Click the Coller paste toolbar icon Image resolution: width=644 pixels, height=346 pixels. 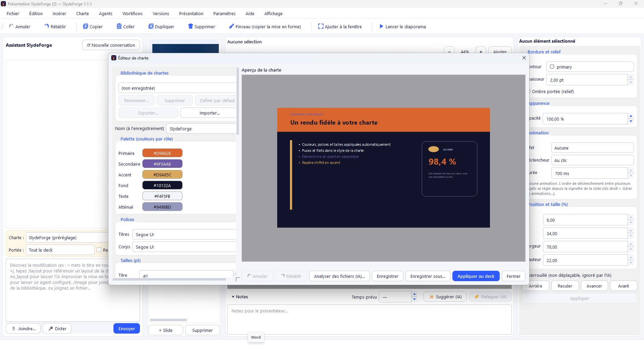(x=119, y=26)
